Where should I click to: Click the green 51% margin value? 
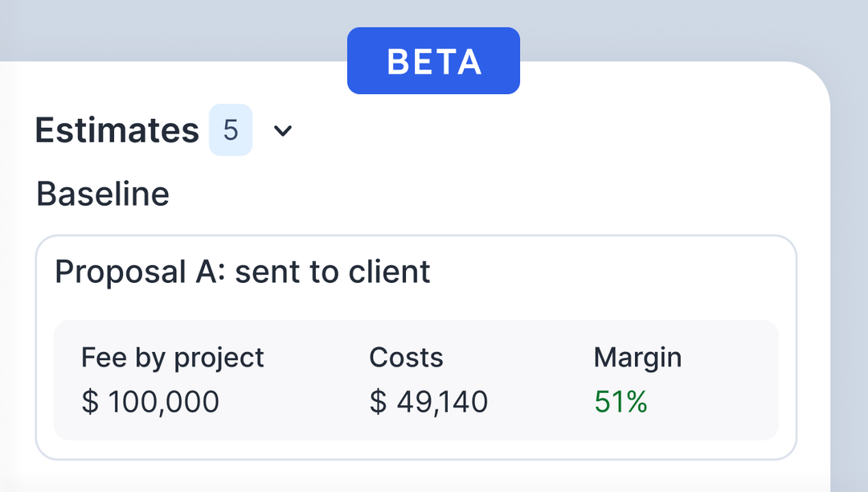pyautogui.click(x=620, y=401)
